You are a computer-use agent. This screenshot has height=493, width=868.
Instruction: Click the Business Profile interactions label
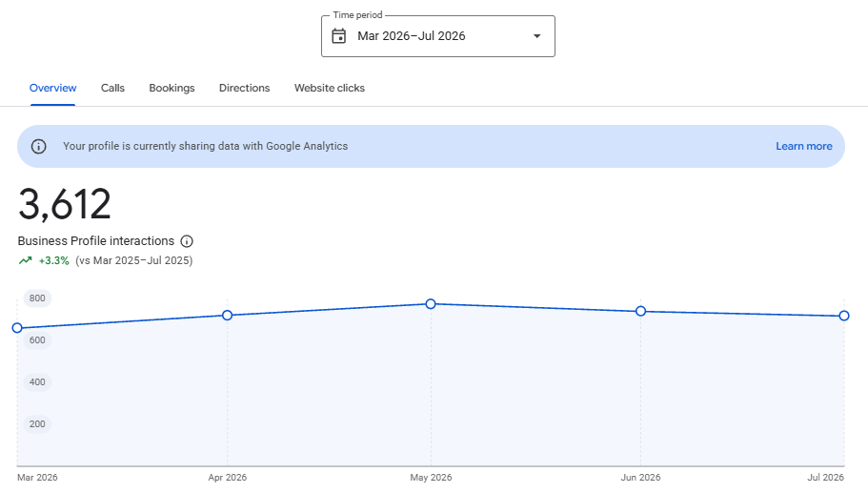point(96,241)
